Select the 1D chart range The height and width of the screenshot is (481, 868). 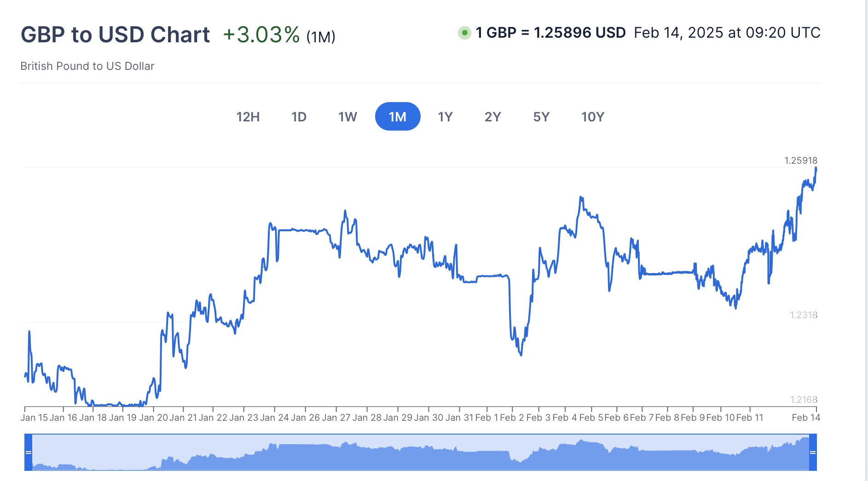coord(299,117)
